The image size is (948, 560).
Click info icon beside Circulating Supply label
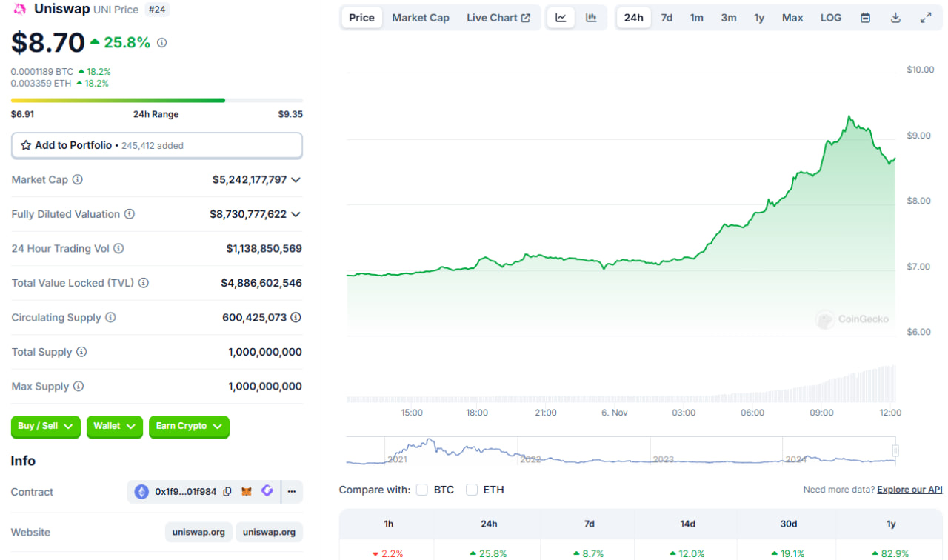pyautogui.click(x=110, y=318)
